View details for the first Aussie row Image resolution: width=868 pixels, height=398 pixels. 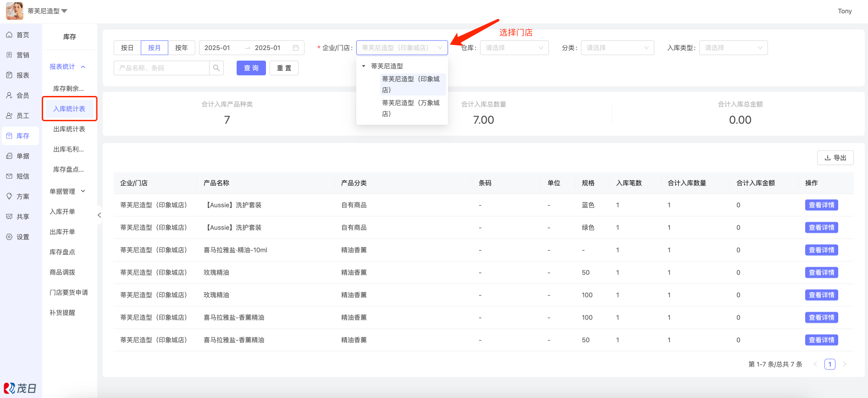point(821,205)
